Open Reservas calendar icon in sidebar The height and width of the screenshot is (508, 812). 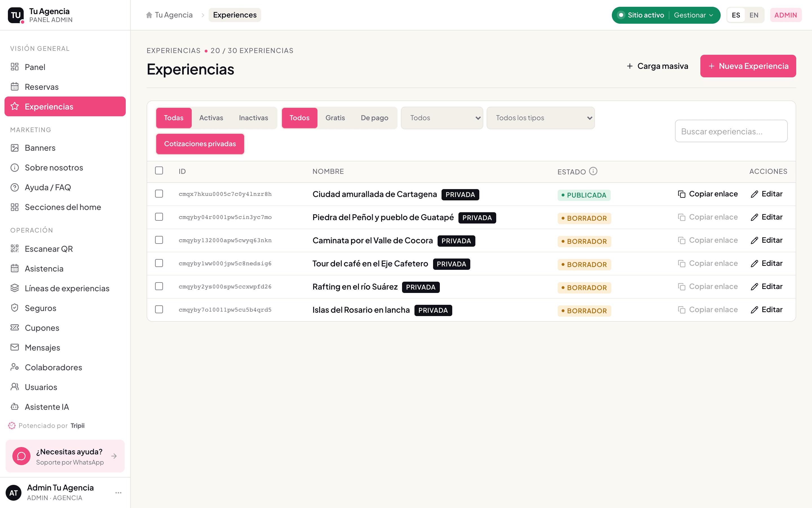point(14,87)
